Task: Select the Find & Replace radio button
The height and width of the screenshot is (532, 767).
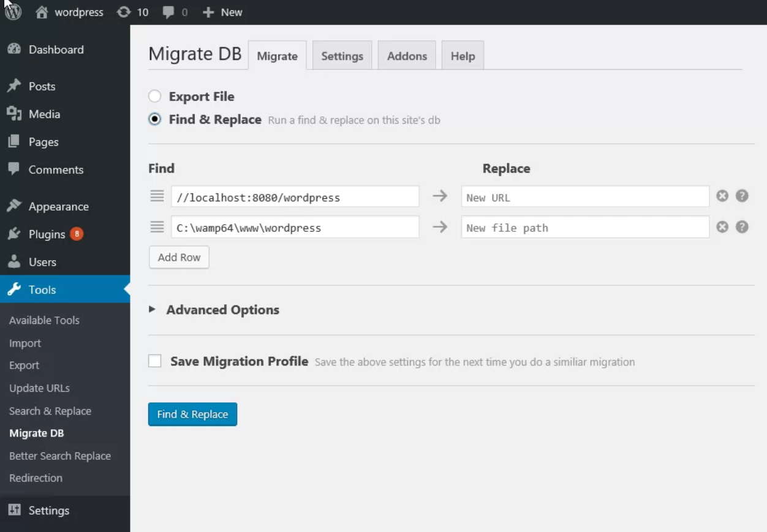Action: [155, 119]
